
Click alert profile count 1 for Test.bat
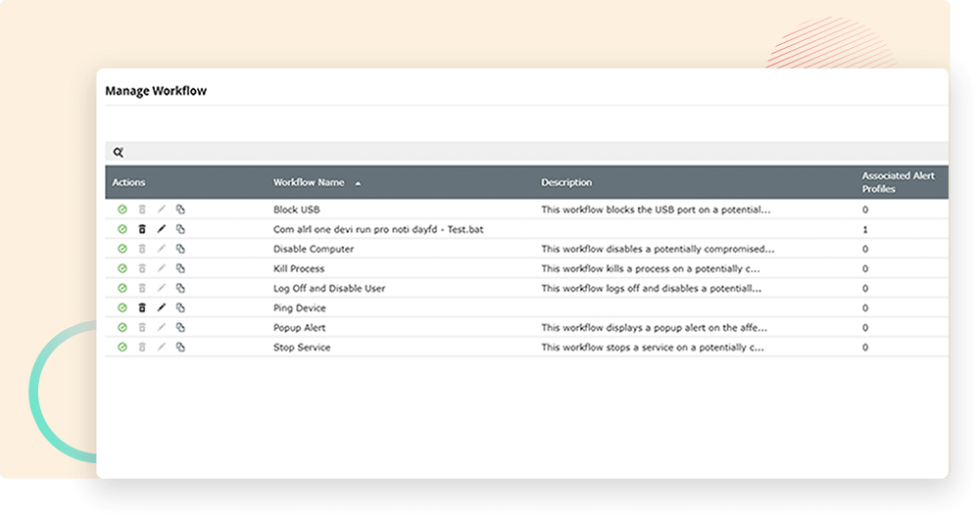865,229
